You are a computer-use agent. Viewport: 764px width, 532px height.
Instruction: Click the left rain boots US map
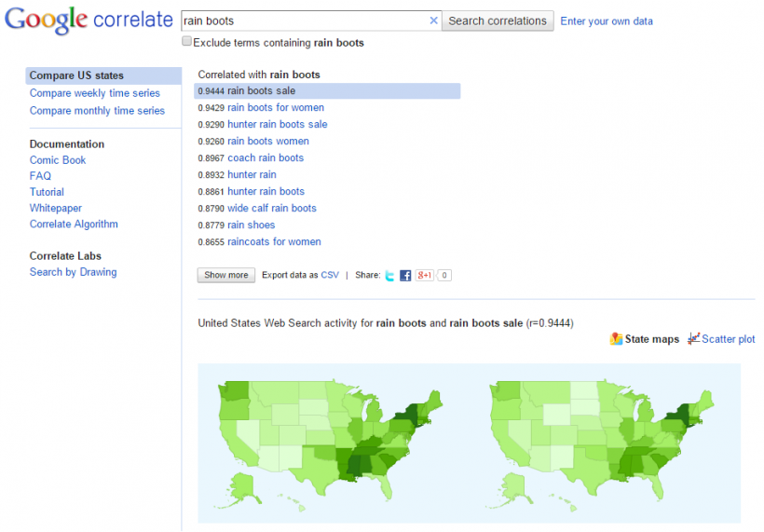pos(331,433)
